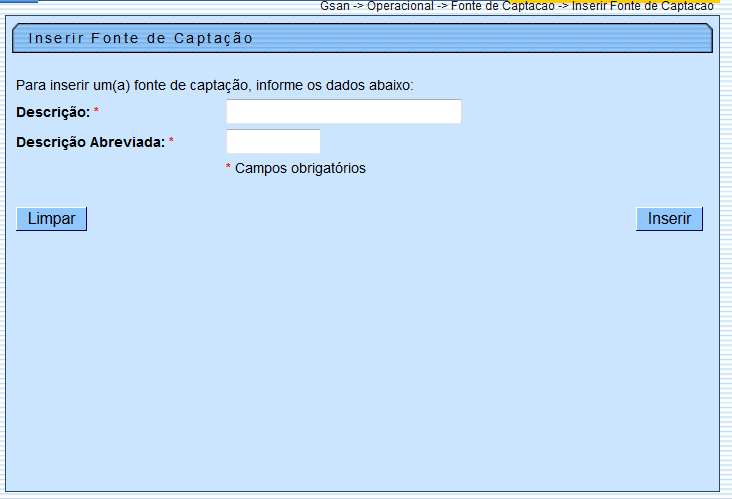The width and height of the screenshot is (732, 499).
Task: Click the instruction text starting with Para inserir
Action: (214, 85)
